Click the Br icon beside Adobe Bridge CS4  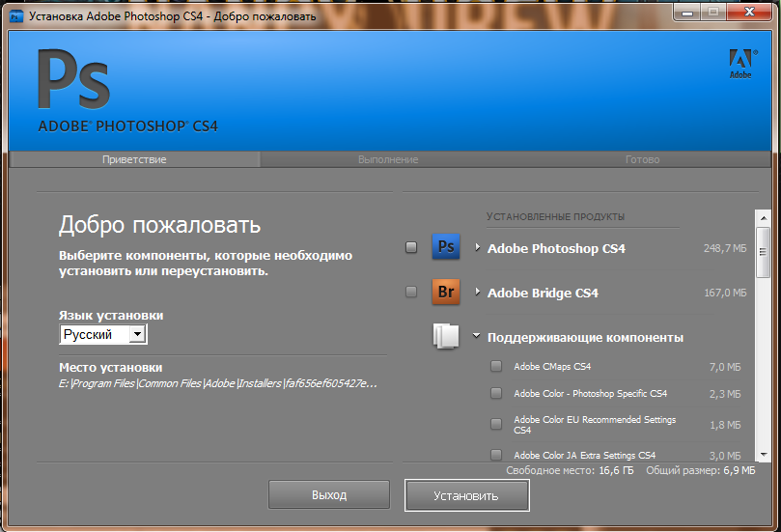coord(446,292)
